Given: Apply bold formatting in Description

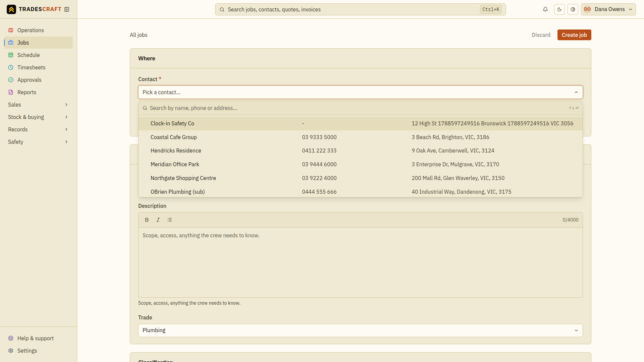Looking at the screenshot, I should click(147, 220).
